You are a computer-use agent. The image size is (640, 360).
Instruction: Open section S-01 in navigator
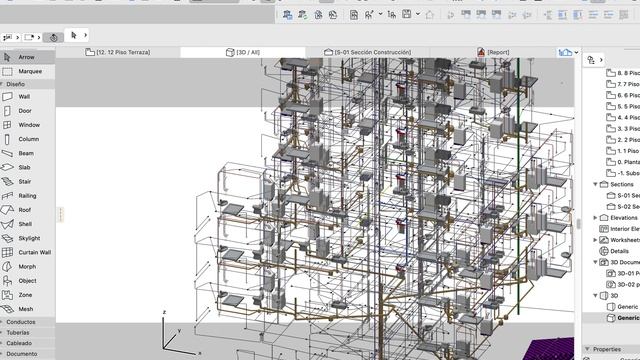[x=623, y=196]
